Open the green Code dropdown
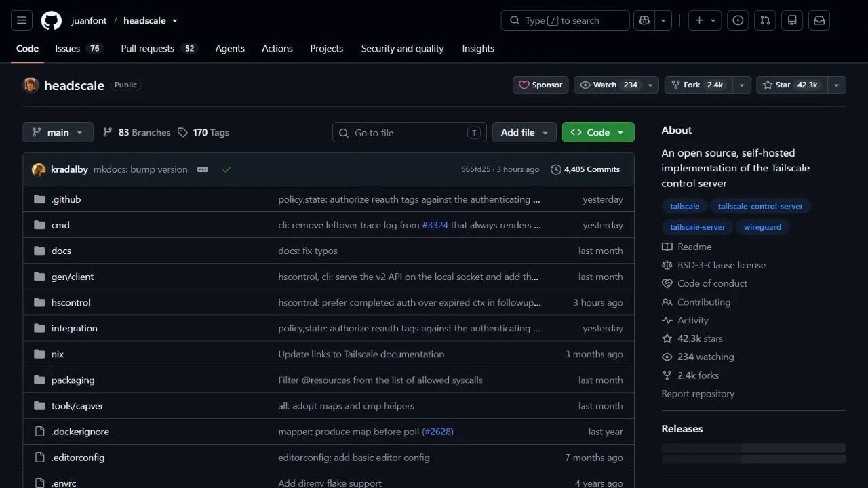 (598, 132)
